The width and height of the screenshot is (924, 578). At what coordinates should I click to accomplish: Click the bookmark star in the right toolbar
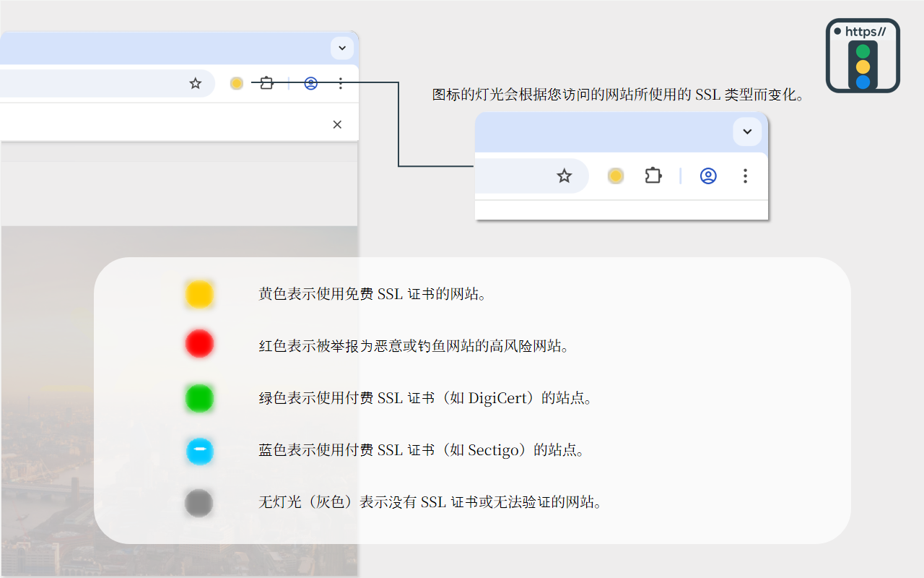(x=564, y=176)
